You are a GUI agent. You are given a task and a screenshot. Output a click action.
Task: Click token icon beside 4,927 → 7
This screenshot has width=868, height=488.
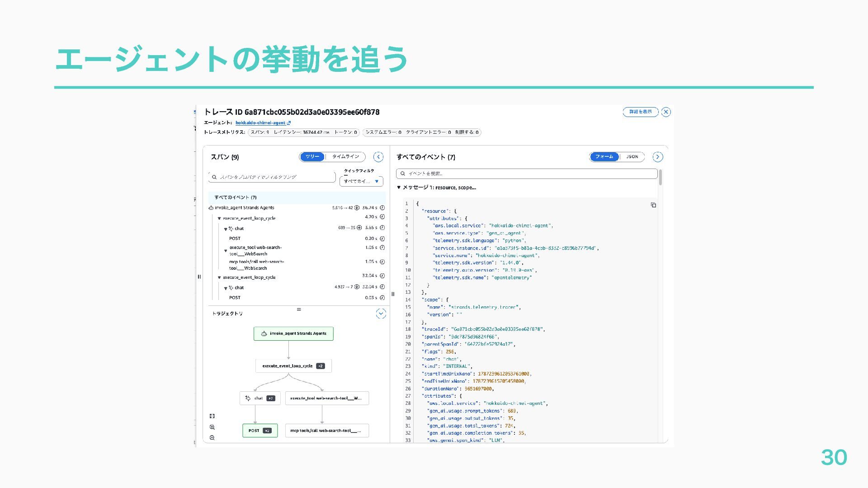pos(357,287)
